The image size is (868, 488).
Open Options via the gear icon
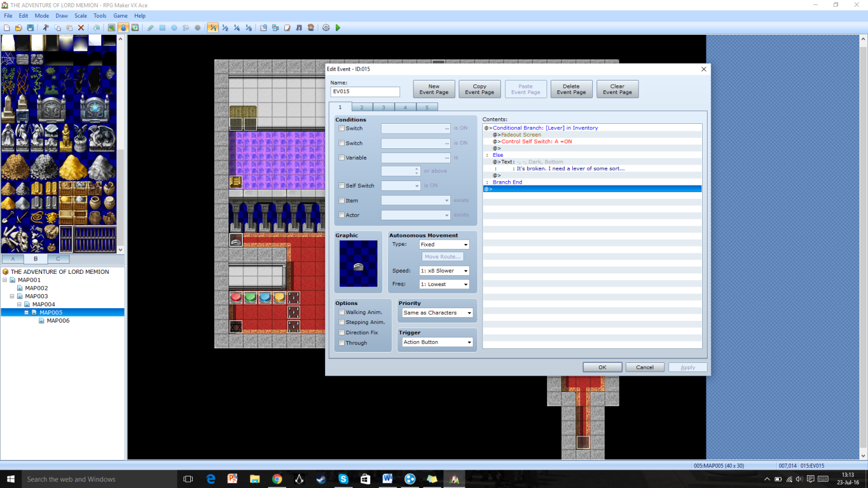pyautogui.click(x=326, y=27)
